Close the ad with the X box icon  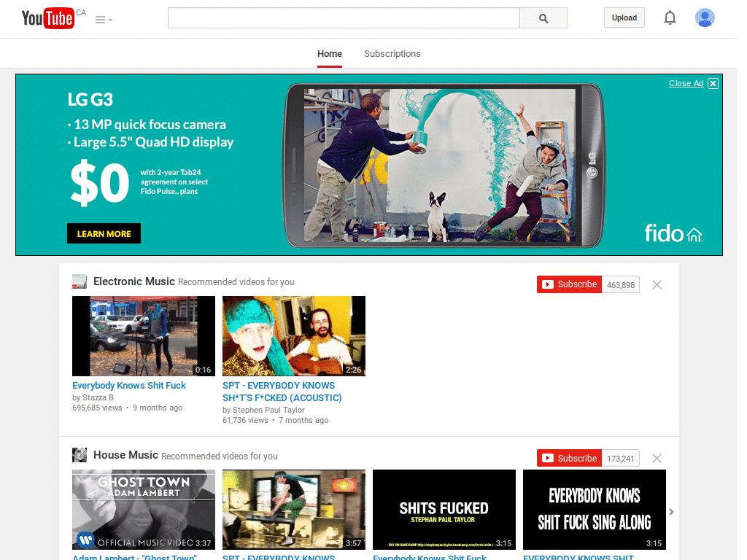pos(713,84)
